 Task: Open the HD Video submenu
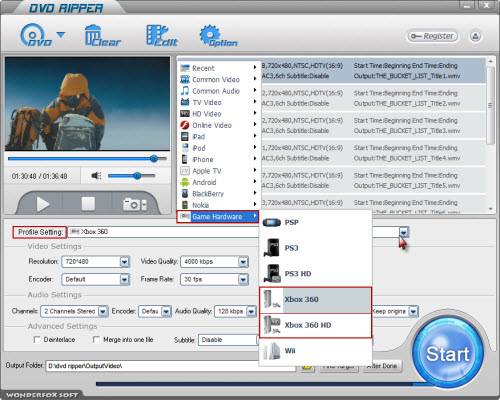click(x=218, y=114)
